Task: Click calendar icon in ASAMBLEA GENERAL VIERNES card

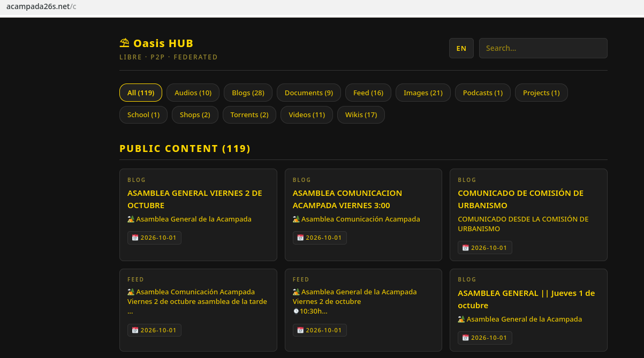Action: point(135,238)
